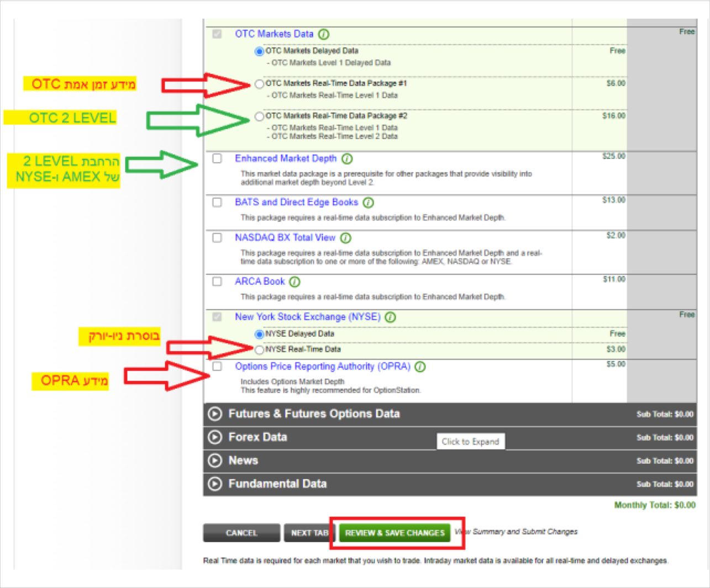
Task: Expand the News section
Action: (x=214, y=460)
